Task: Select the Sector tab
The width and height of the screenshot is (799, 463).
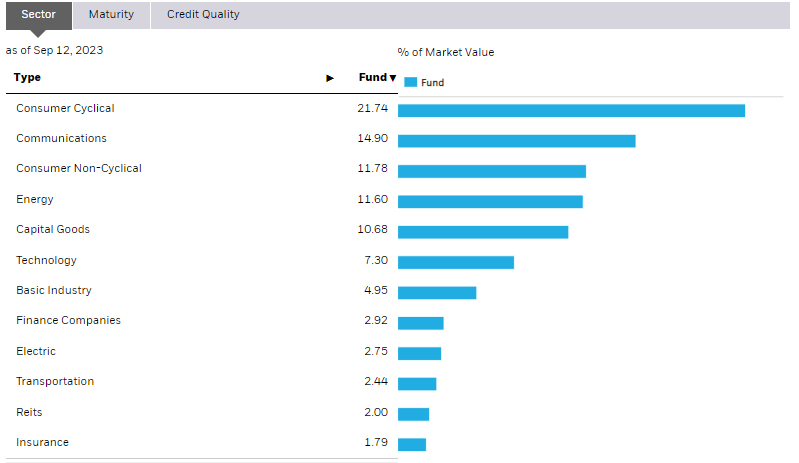Action: (x=39, y=15)
